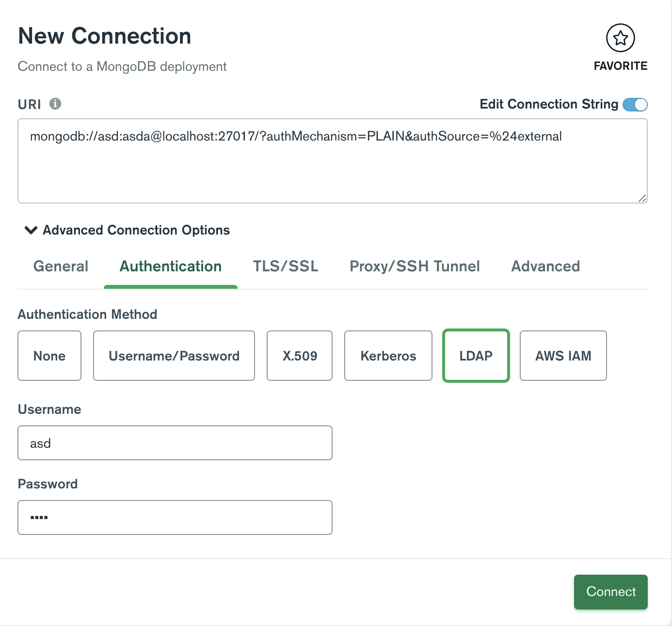Switch to the TLS/SSL tab
Image resolution: width=672 pixels, height=626 pixels.
coord(285,266)
